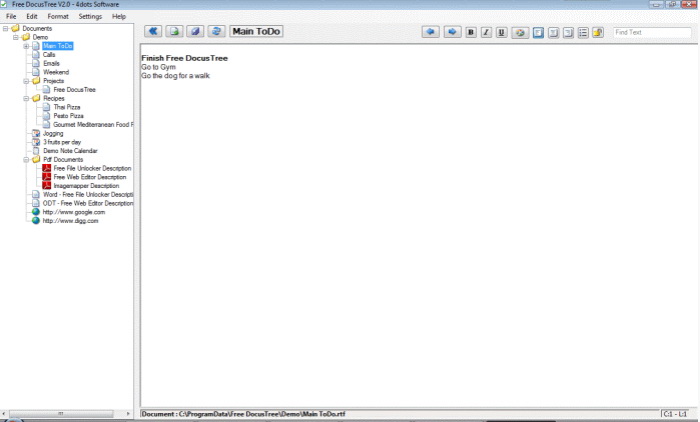Open the Thai Pizza recipe

pyautogui.click(x=67, y=107)
